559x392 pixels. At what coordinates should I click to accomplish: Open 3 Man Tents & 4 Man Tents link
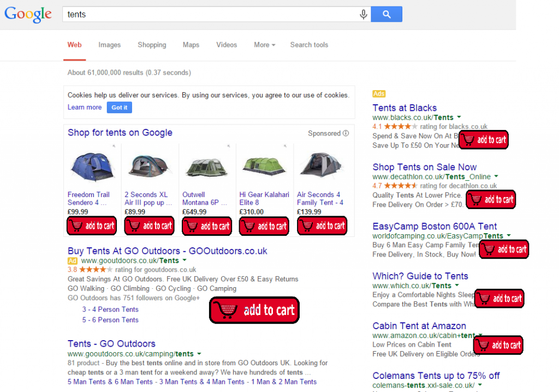[202, 382]
